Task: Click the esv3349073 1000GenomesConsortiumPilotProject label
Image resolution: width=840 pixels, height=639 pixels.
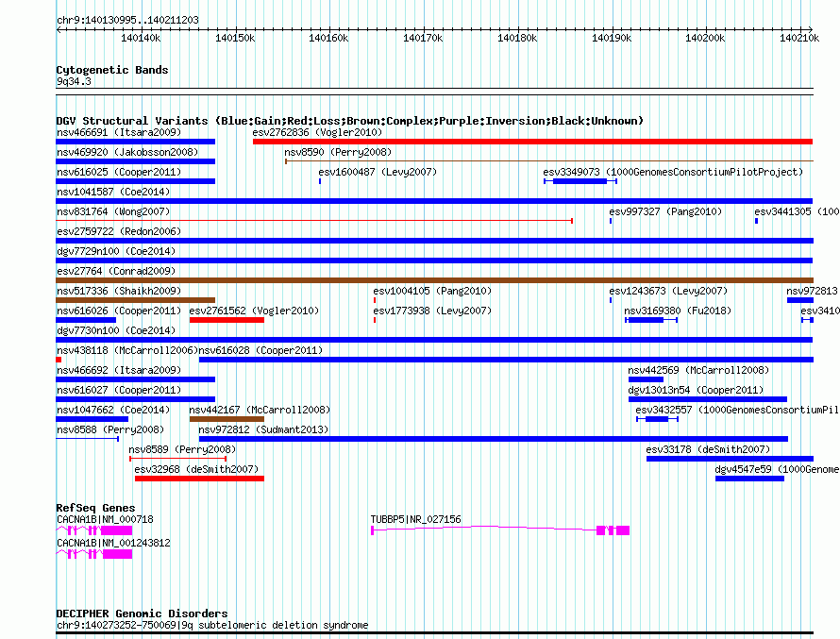Action: 673,172
